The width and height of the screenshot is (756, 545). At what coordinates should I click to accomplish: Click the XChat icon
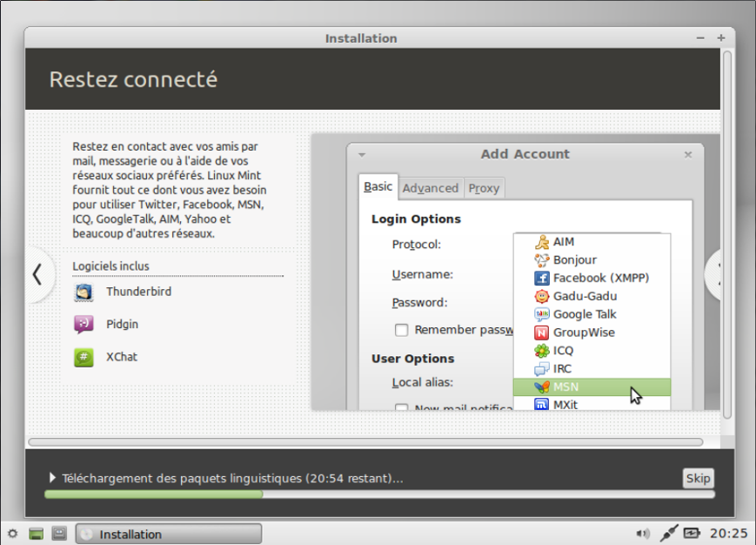click(84, 358)
